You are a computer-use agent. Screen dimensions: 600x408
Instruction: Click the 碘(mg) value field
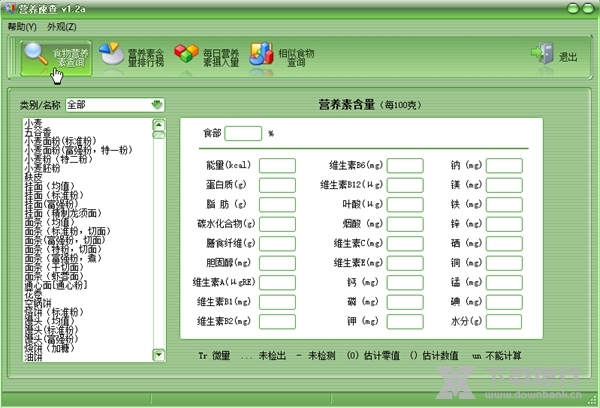[504, 302]
